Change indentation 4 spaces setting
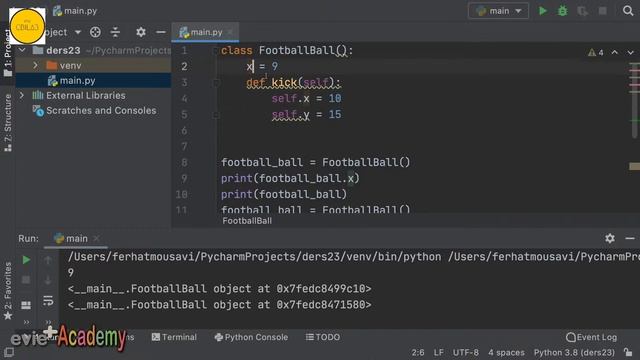 tap(507, 352)
